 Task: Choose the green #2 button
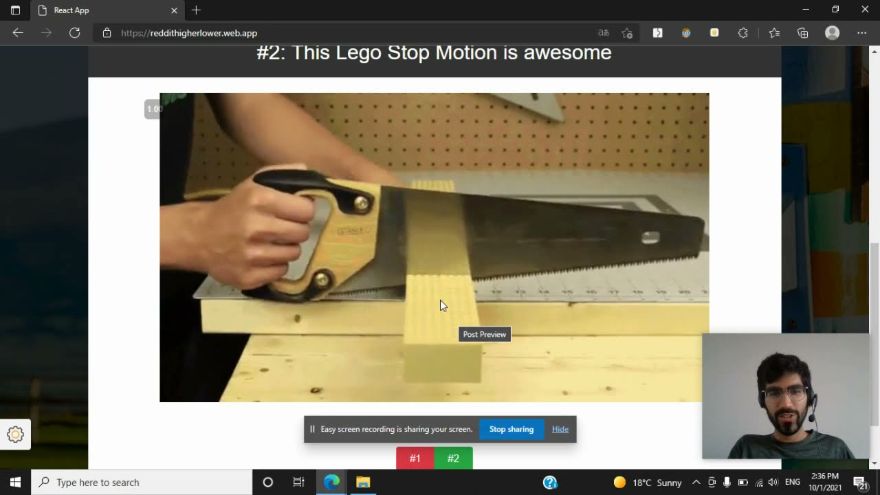(453, 458)
